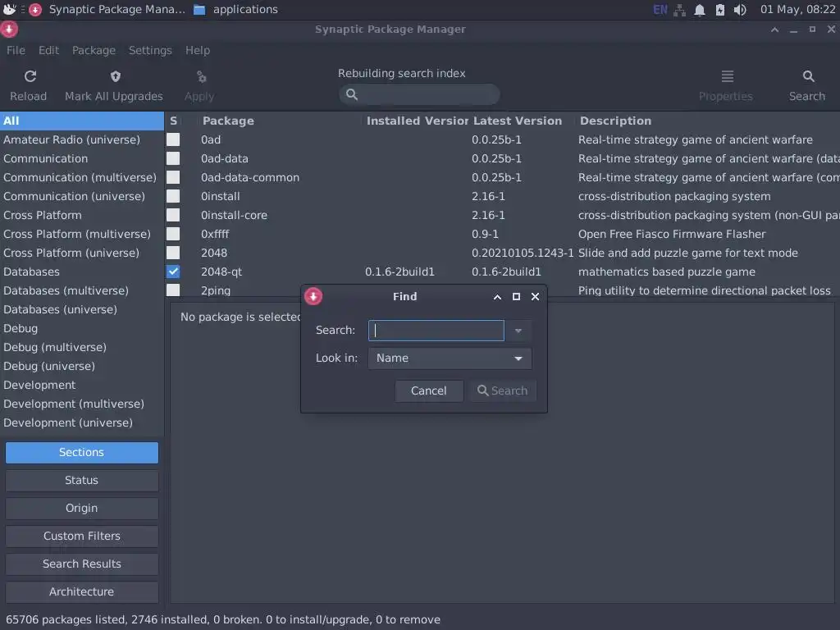Roll up the Find dialog with arrow icon
Screen dimensions: 840x630
(x=497, y=297)
